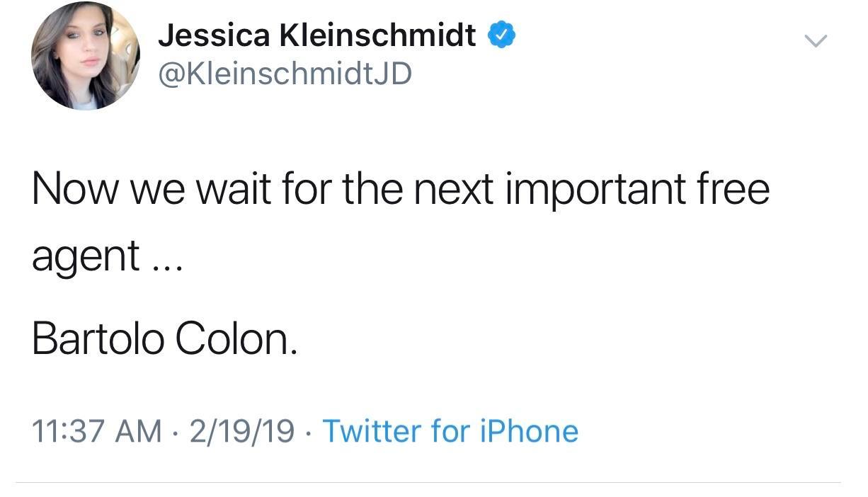Click the tweet line 'Bartolo Colon.'
Image resolution: width=868 pixels, height=497 pixels.
pos(164,340)
